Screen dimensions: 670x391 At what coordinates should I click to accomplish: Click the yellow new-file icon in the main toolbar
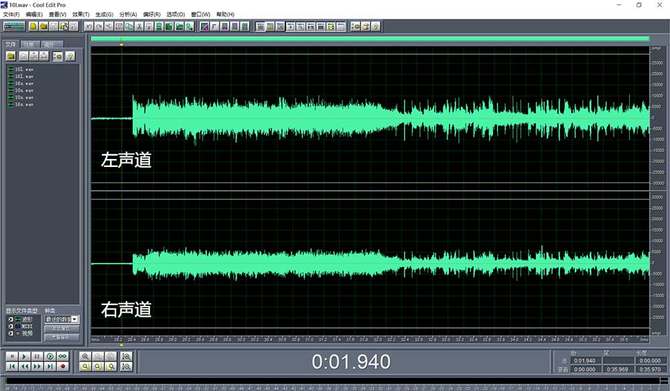pos(33,26)
